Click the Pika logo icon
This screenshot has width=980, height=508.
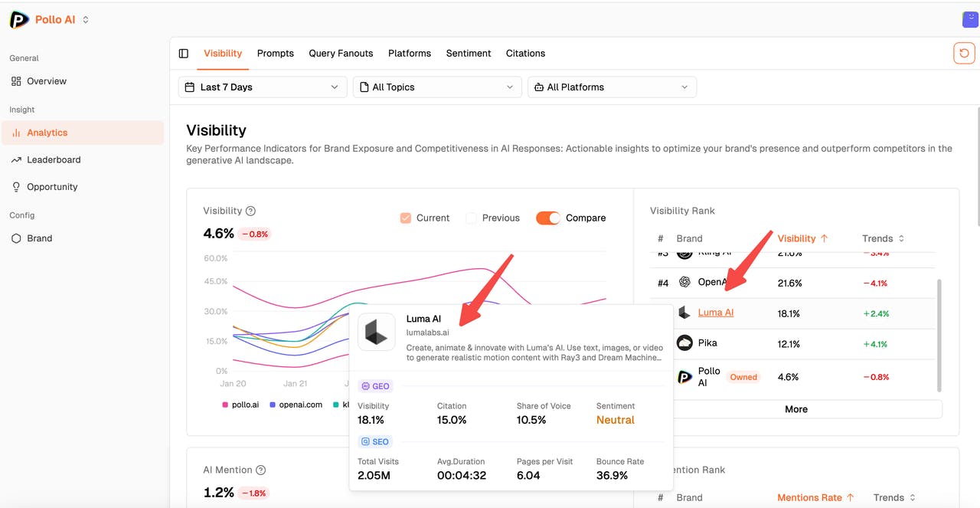click(684, 343)
